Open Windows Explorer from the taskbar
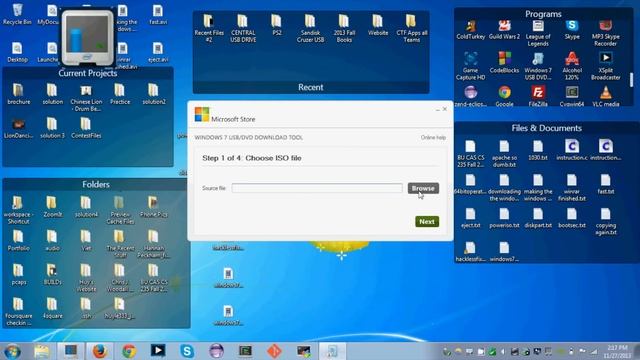Screen dimensions: 640x360 41,351
